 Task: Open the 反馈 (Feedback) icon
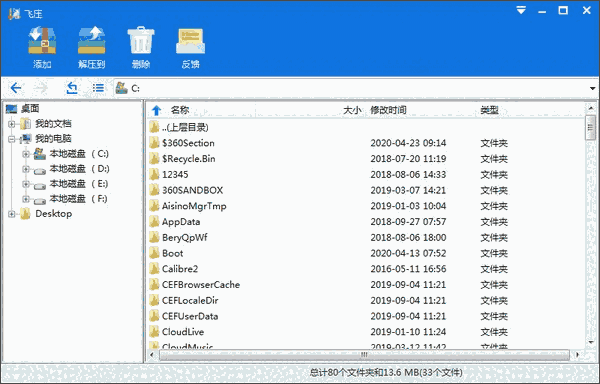pos(190,41)
